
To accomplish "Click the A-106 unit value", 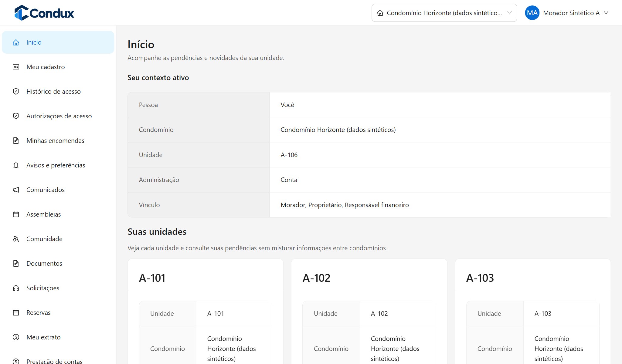I will pyautogui.click(x=289, y=155).
